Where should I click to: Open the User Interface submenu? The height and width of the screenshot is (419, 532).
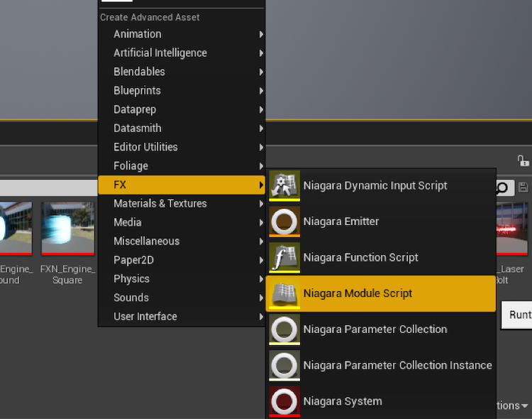pos(182,317)
